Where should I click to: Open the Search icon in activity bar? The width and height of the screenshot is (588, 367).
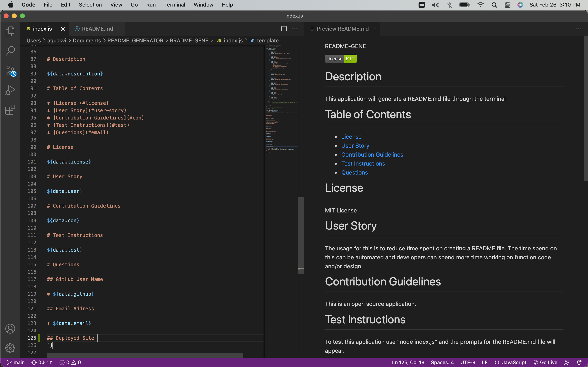click(x=10, y=51)
